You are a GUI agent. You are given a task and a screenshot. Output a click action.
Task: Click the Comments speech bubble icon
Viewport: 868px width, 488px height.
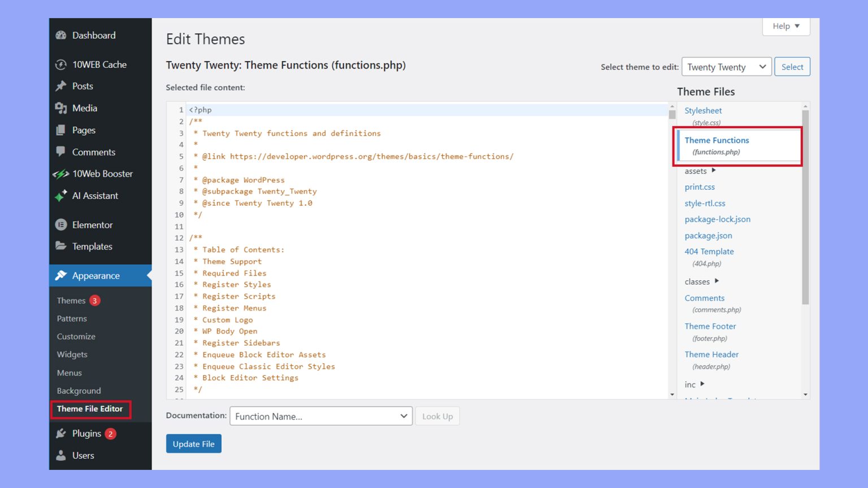(61, 152)
